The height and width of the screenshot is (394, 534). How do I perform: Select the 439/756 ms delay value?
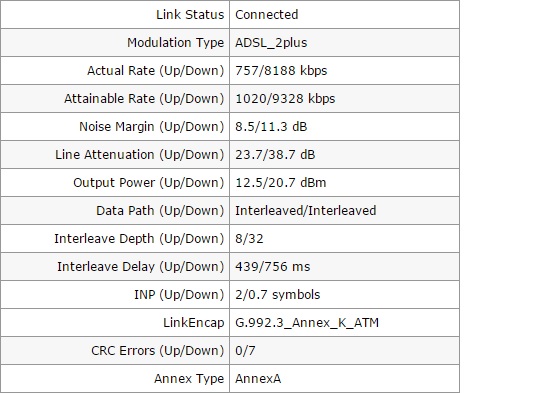(x=272, y=266)
